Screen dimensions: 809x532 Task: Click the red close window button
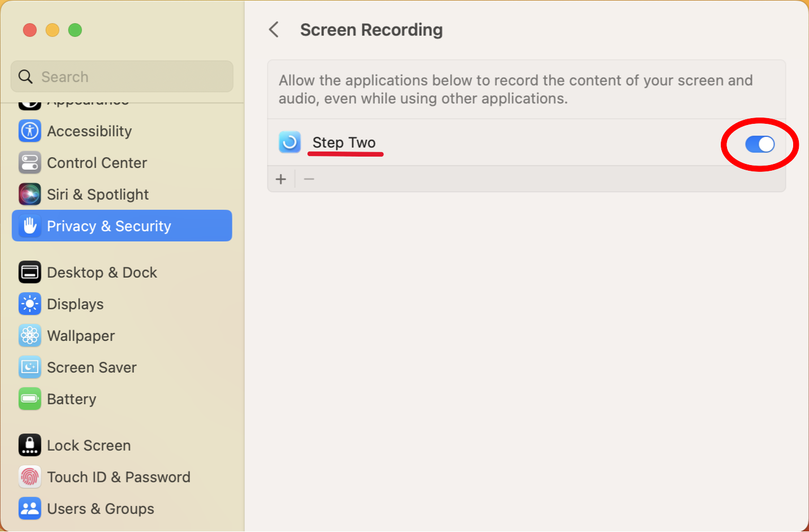[30, 30]
